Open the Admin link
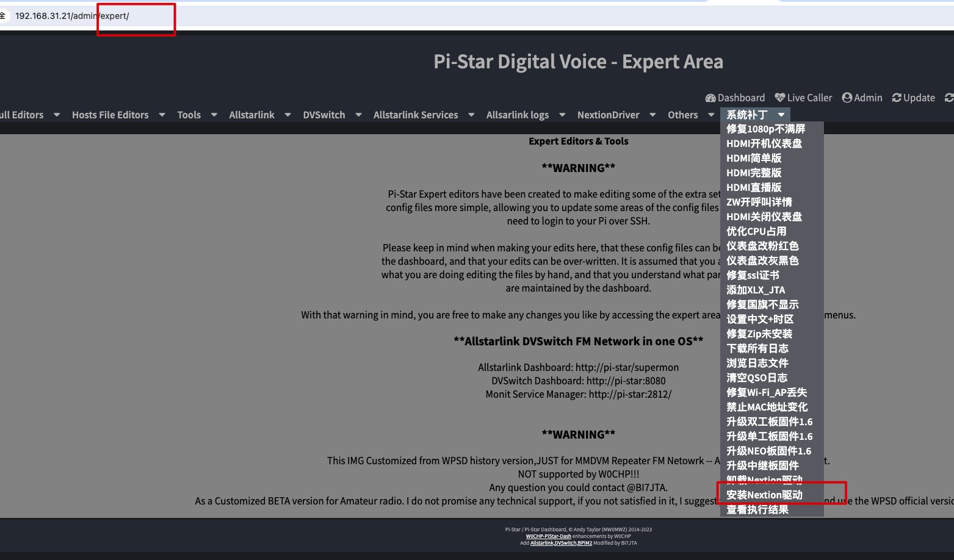This screenshot has height=560, width=954. pos(862,98)
